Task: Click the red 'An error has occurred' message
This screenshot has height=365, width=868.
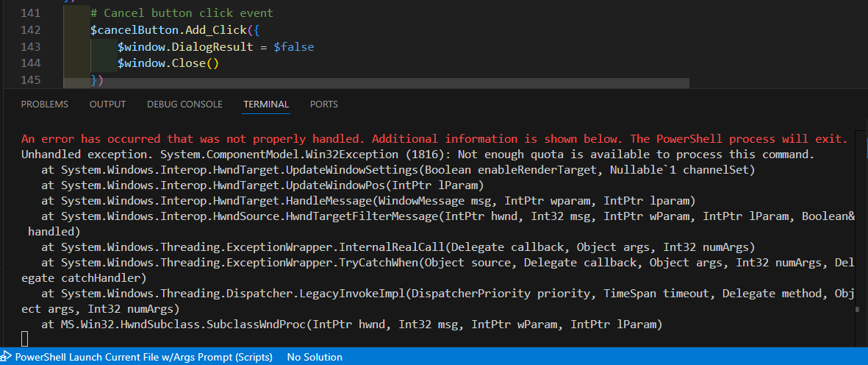Action: (x=434, y=138)
